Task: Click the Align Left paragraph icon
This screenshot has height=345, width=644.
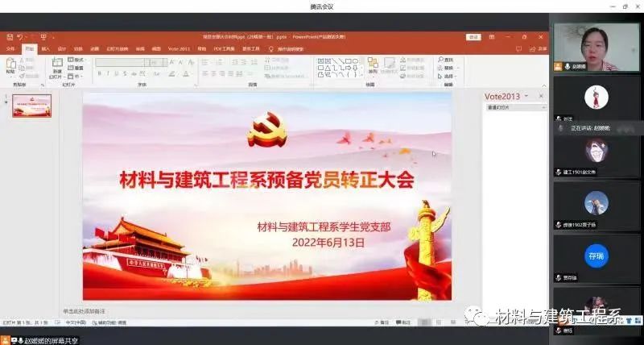Action: (204, 74)
